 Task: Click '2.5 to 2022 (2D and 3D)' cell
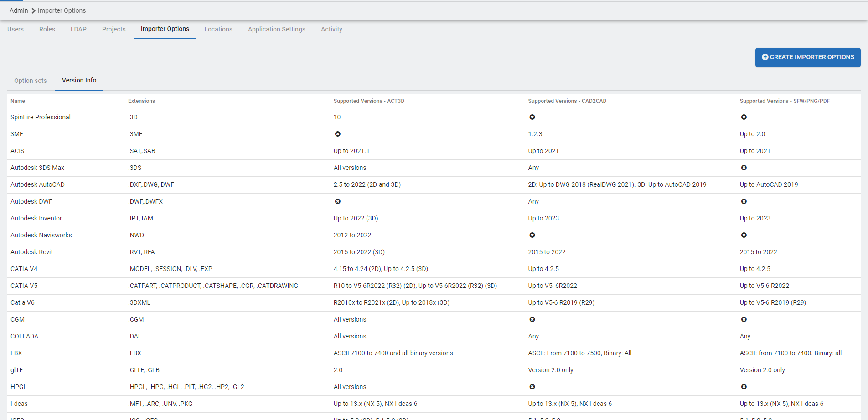click(x=367, y=184)
